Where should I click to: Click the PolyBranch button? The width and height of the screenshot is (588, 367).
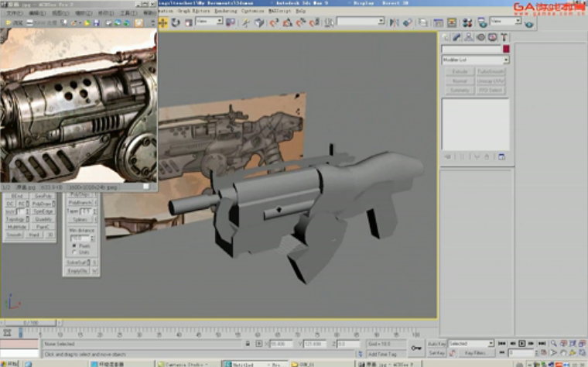click(x=80, y=203)
